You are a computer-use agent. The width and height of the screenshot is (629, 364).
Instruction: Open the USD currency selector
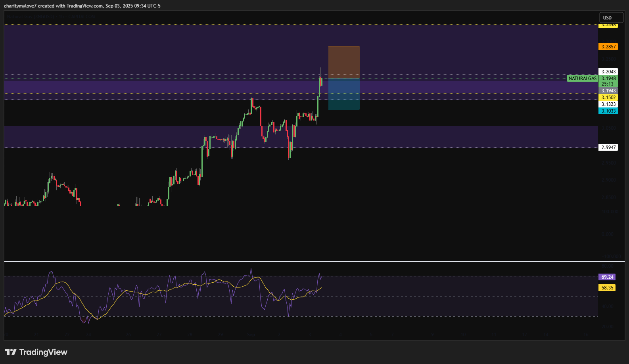coord(611,17)
